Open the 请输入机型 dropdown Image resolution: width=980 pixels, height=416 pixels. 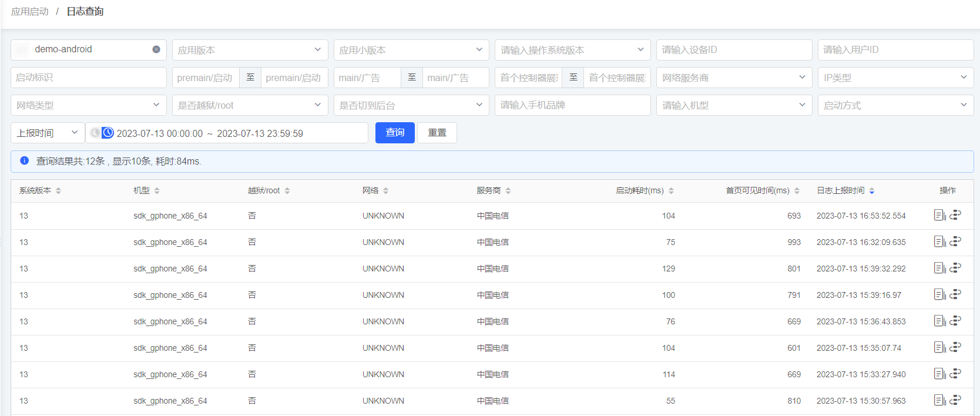pyautogui.click(x=734, y=105)
